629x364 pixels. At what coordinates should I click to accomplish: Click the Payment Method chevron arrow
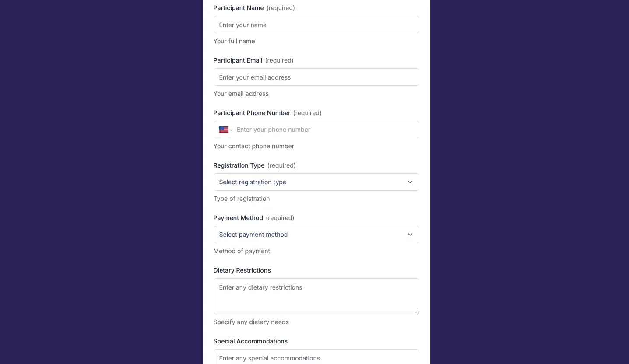tap(410, 234)
